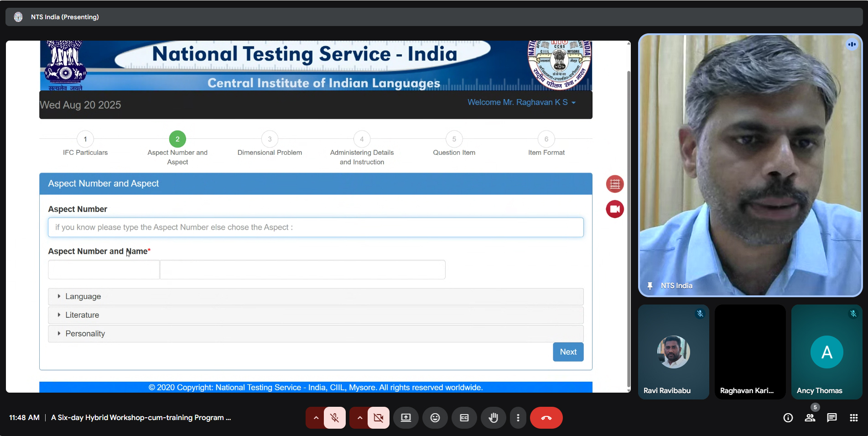This screenshot has height=436, width=868.
Task: Click the audio indicator on NTS India tile
Action: (852, 44)
